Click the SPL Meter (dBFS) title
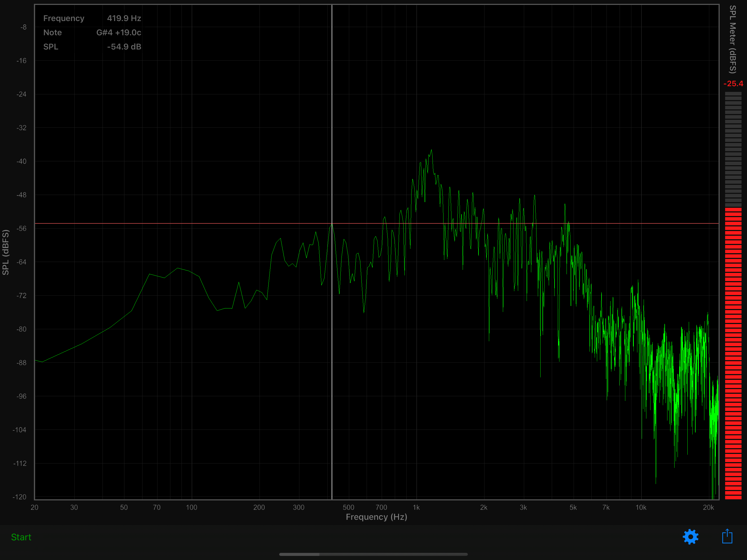This screenshot has width=747, height=560. [733, 40]
